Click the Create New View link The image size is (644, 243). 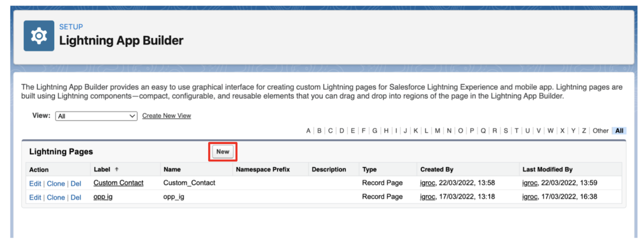167,116
